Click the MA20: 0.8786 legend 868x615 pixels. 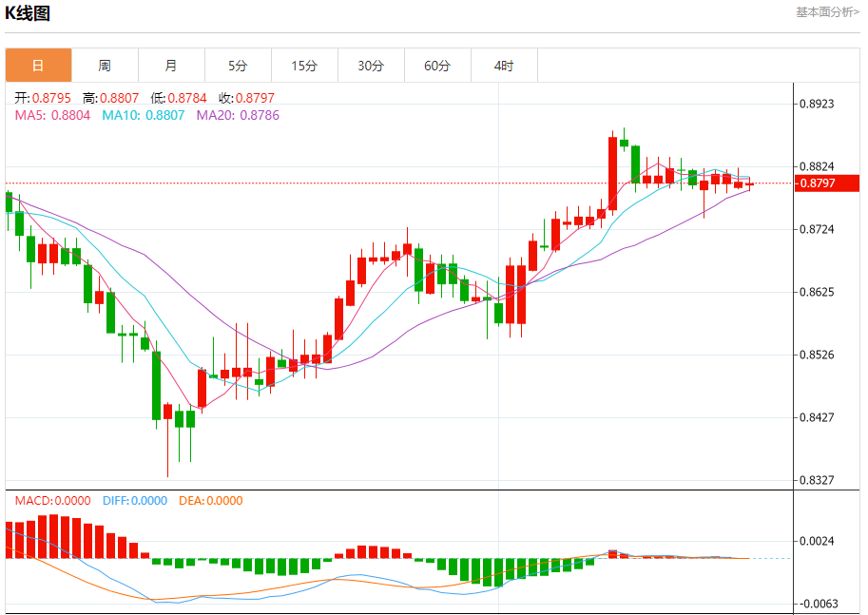pos(238,115)
